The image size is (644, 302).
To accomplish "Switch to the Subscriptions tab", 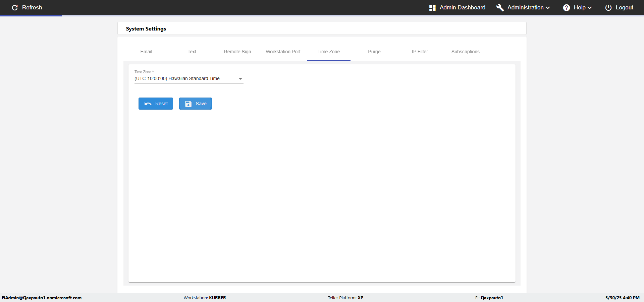I will pos(466,52).
